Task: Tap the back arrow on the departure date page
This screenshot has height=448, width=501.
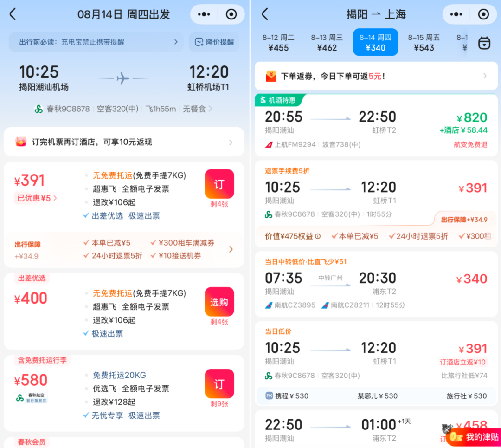Action: tap(13, 14)
